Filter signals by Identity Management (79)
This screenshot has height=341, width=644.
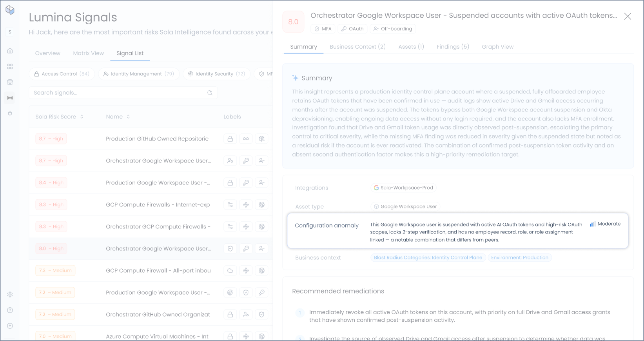tap(139, 74)
